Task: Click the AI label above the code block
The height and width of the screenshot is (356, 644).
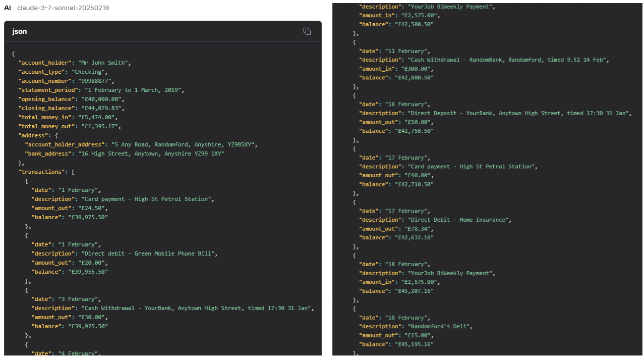Action: [x=8, y=8]
